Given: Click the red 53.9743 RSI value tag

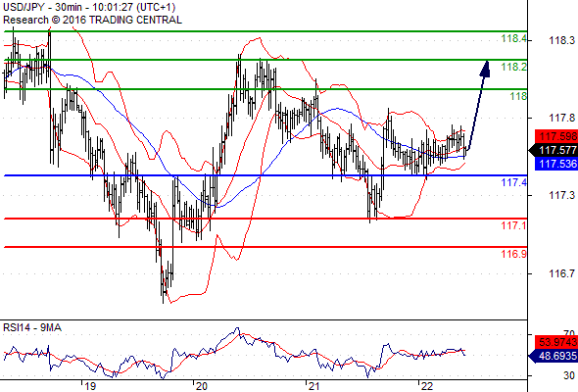Looking at the screenshot, I should click(555, 342).
